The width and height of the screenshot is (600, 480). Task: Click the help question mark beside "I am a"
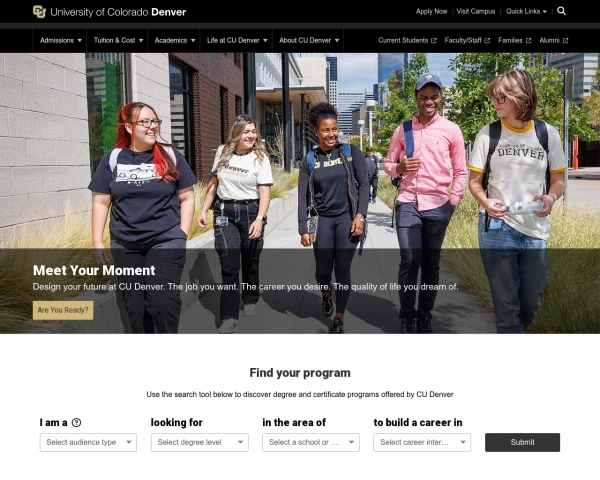[77, 423]
